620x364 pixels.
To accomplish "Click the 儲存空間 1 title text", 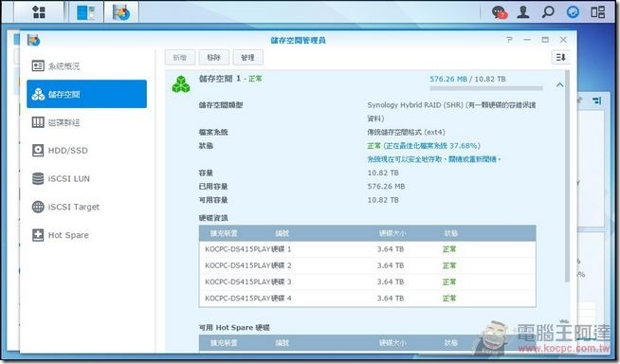I will 220,79.
